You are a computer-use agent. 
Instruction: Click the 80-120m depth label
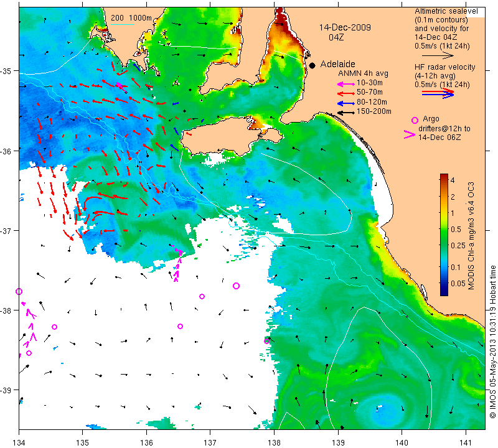click(x=372, y=102)
